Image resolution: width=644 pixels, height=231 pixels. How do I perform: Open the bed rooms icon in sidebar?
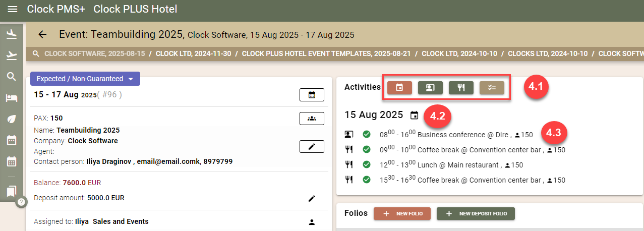[x=11, y=98]
